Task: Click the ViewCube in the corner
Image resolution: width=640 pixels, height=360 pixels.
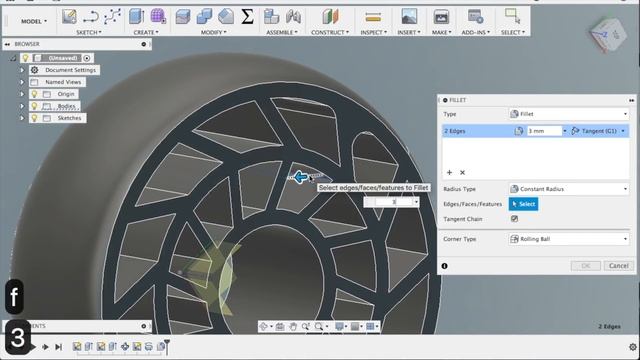Action: (x=608, y=36)
